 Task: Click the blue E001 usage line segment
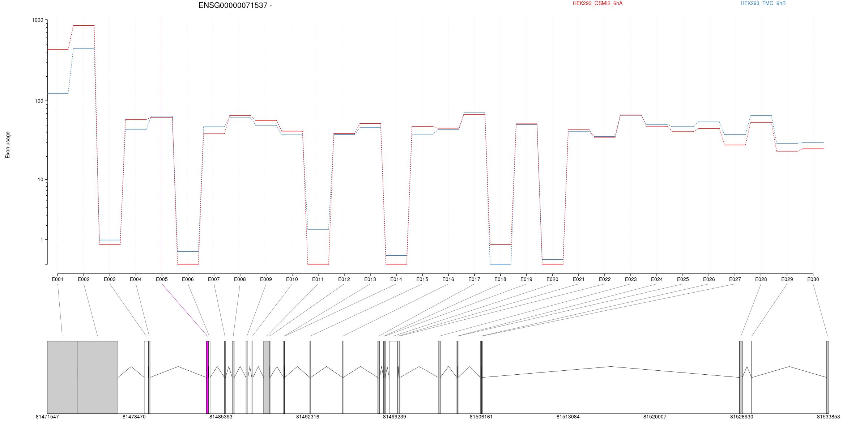pos(58,93)
